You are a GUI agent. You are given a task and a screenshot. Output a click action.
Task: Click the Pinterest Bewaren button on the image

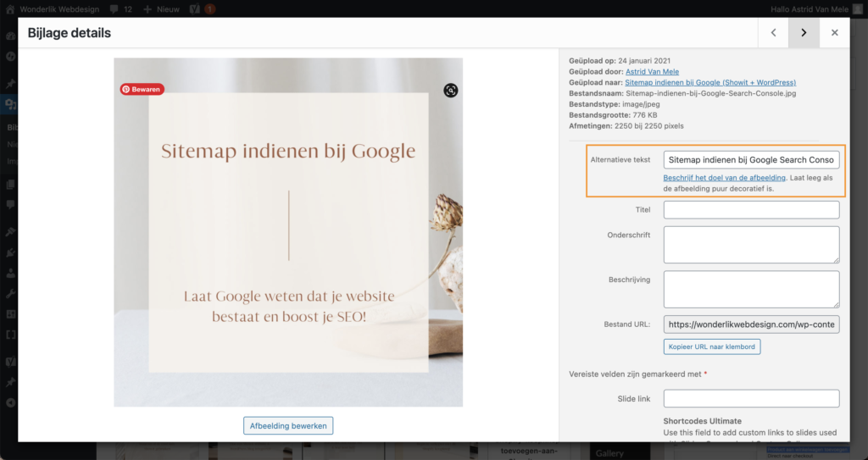pyautogui.click(x=142, y=89)
